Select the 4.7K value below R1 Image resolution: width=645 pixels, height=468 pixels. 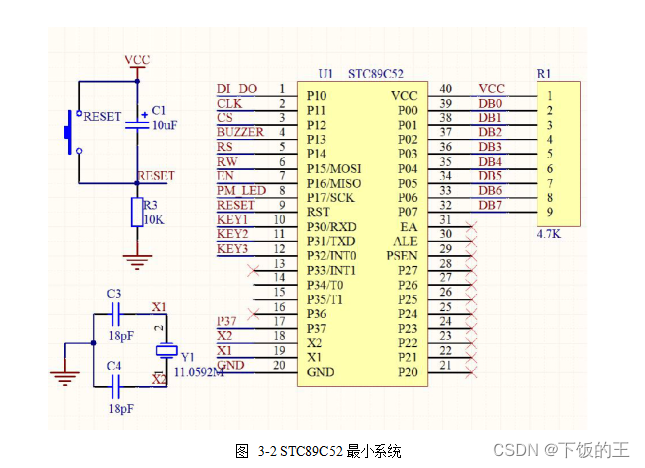click(x=549, y=234)
